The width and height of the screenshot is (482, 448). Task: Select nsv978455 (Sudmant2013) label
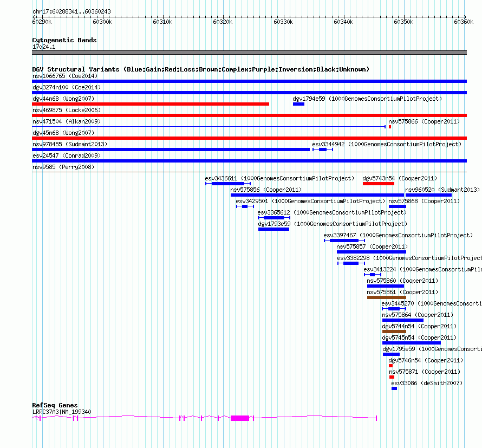click(70, 144)
